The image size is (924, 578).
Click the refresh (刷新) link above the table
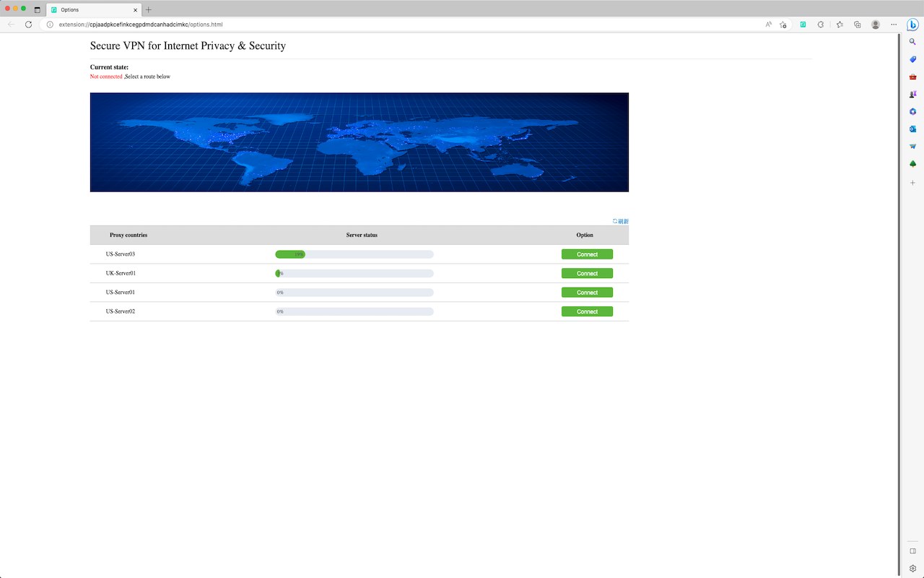click(x=621, y=221)
